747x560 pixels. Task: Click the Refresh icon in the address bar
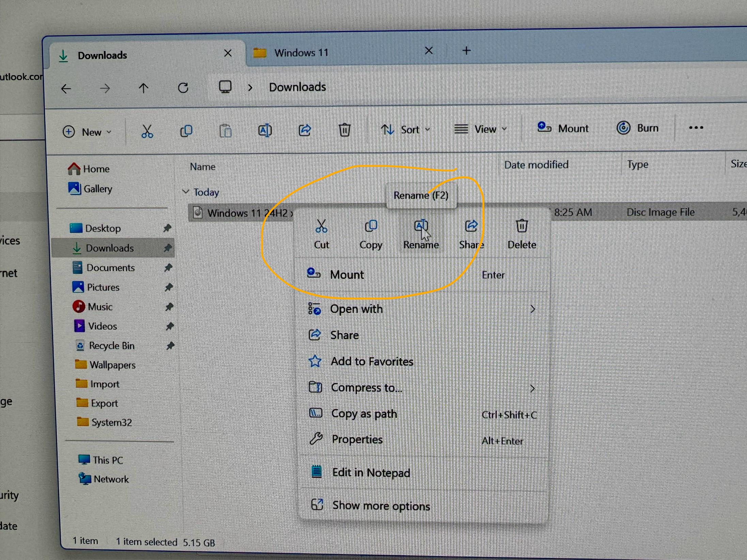[183, 88]
